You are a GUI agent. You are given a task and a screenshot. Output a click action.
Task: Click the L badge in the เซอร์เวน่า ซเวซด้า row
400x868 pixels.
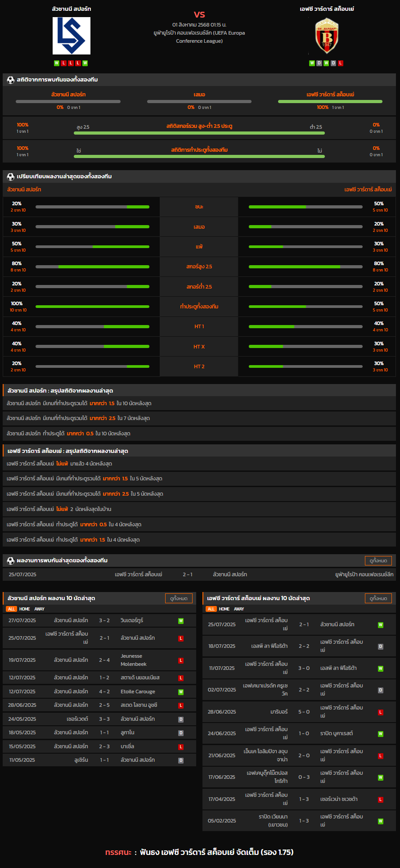pos(381,800)
